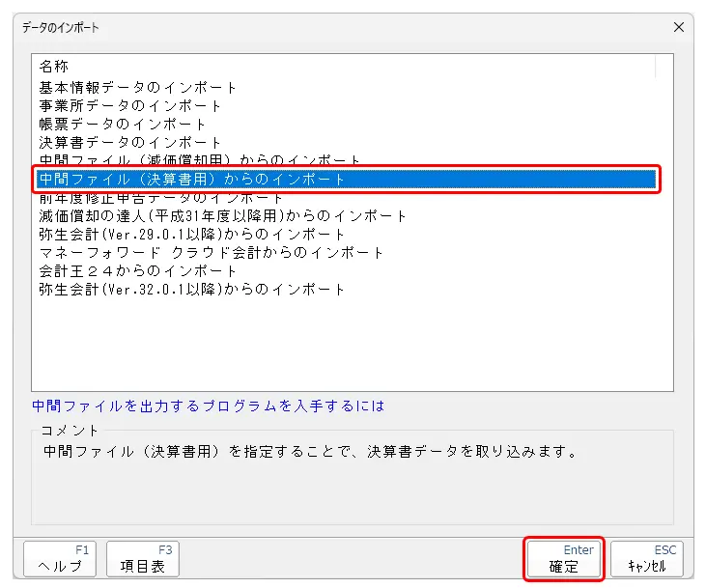Open link 中間ファイルを出力するプログラムを入手するには

[x=208, y=406]
